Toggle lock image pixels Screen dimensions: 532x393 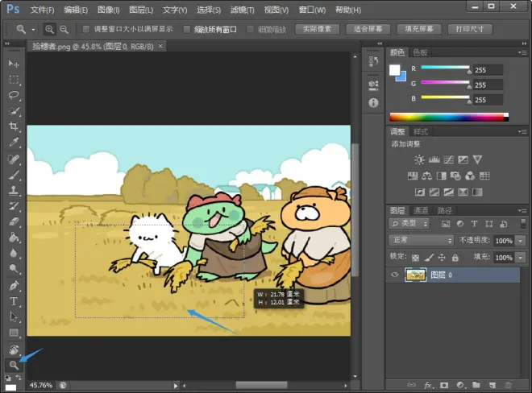pyautogui.click(x=429, y=258)
